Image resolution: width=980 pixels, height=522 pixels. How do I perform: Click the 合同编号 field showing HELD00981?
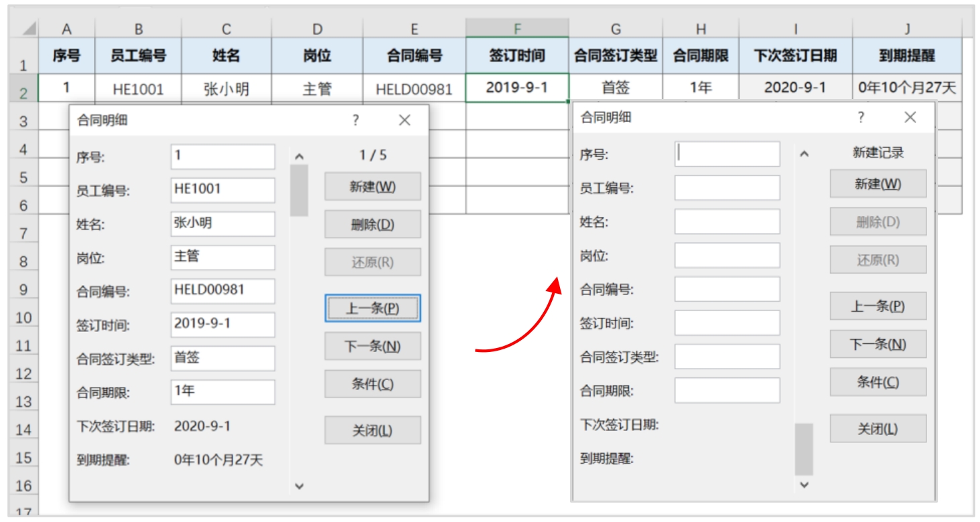222,291
